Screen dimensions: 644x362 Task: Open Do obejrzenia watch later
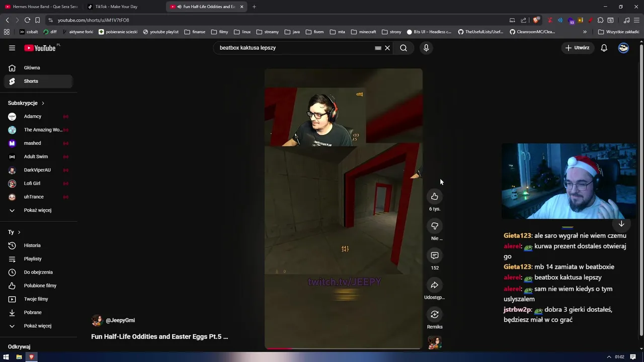(38, 272)
